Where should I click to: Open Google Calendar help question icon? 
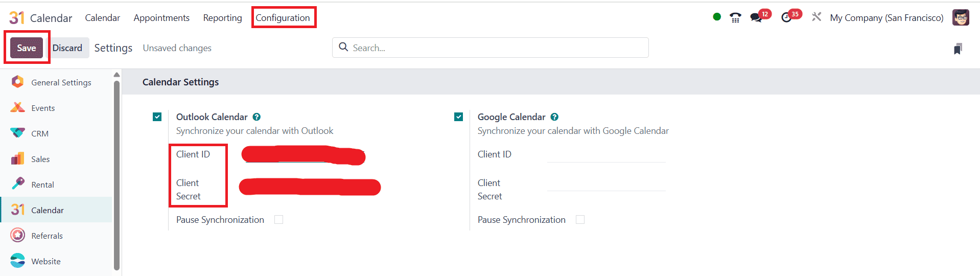click(x=554, y=117)
